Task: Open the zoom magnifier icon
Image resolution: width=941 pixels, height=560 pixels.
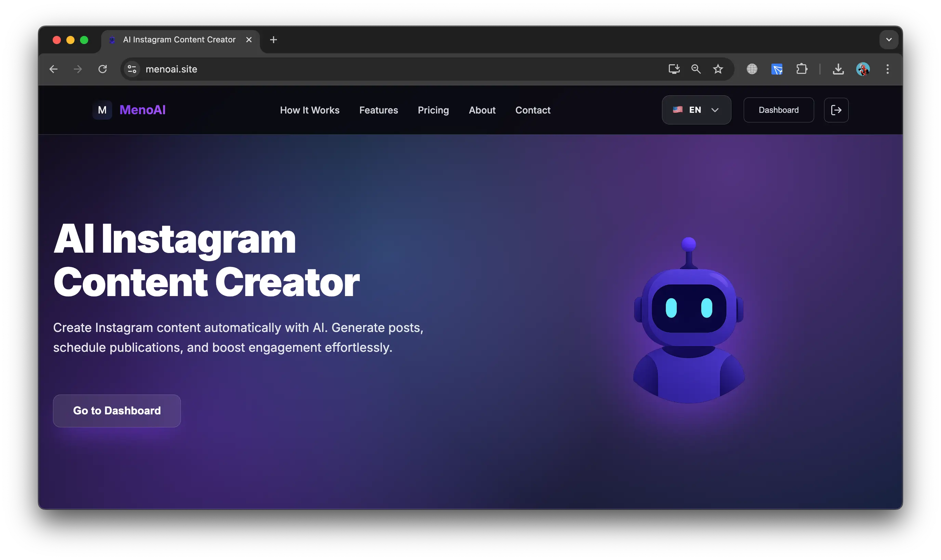Action: (696, 69)
